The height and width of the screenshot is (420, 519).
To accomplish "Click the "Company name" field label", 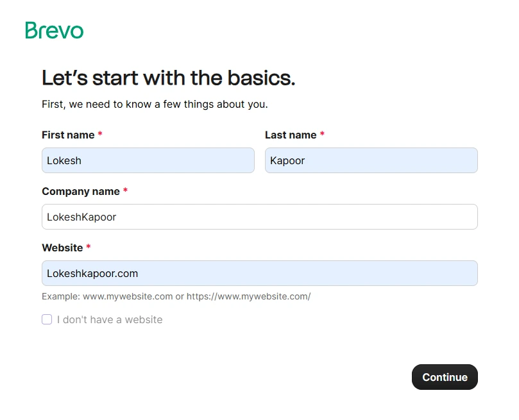I will click(80, 191).
